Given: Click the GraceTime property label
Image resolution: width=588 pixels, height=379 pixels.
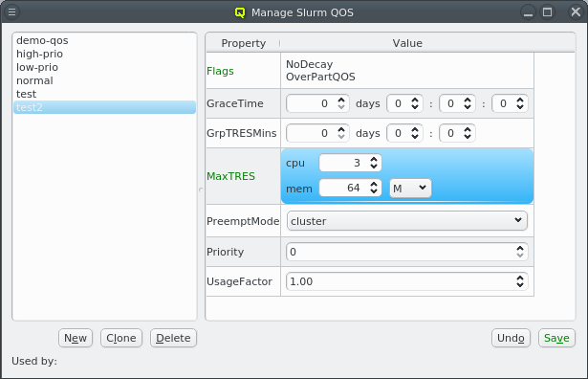Looking at the screenshot, I should 235,103.
